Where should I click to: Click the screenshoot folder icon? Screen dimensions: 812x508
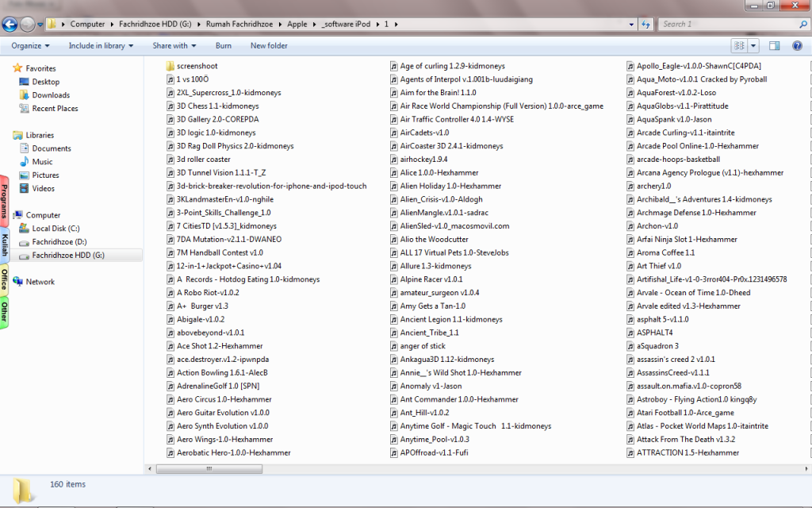[x=170, y=66]
